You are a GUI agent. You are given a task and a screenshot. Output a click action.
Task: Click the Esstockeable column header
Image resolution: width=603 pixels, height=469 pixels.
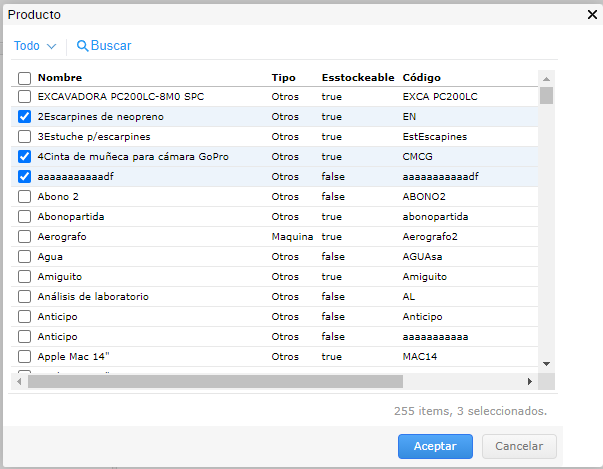coord(358,78)
